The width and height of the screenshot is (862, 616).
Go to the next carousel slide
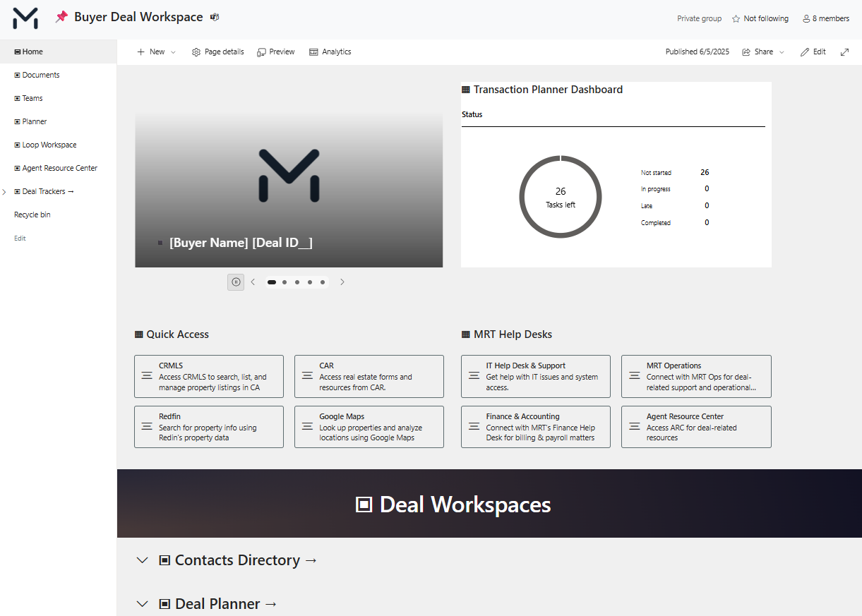click(342, 282)
